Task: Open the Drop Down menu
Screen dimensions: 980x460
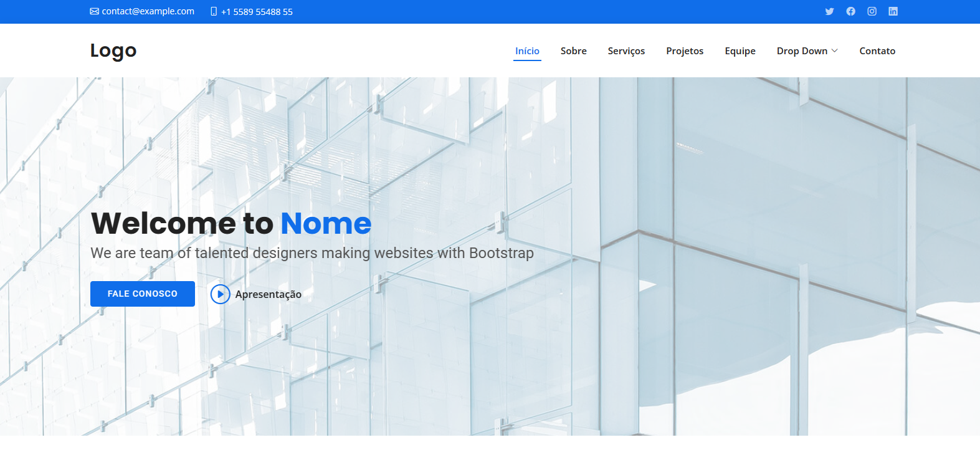Action: (802, 51)
